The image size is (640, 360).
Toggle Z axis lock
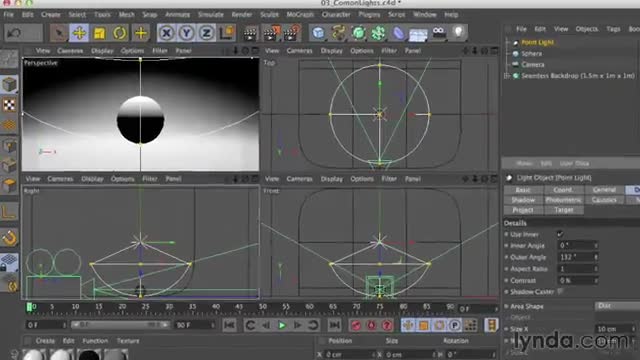(206, 33)
